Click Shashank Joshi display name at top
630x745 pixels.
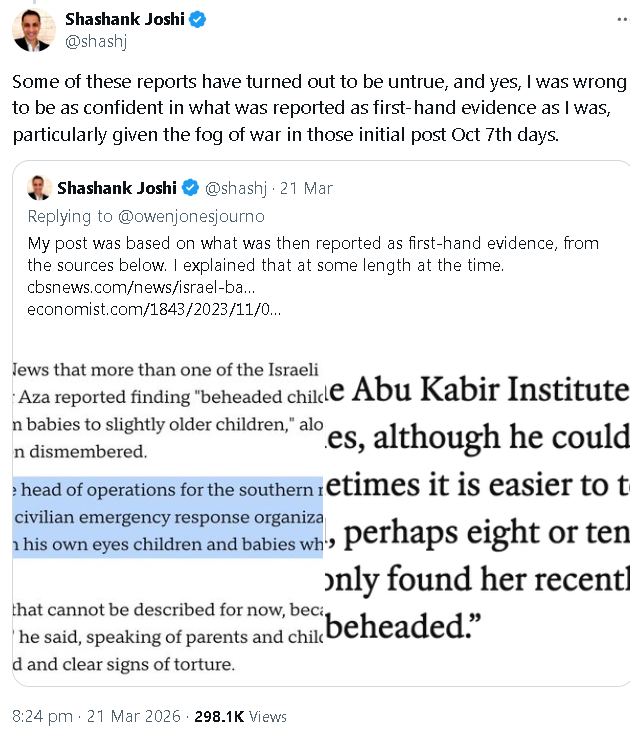coord(125,19)
